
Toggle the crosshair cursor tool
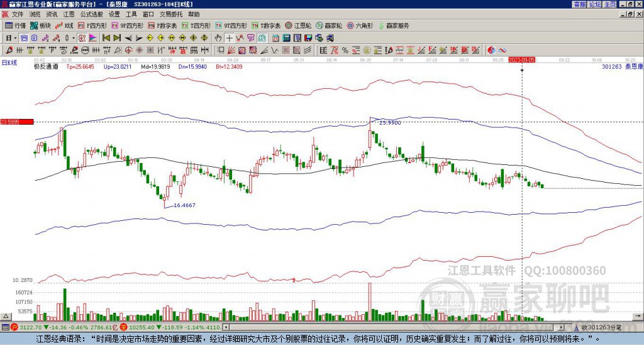tap(229, 38)
